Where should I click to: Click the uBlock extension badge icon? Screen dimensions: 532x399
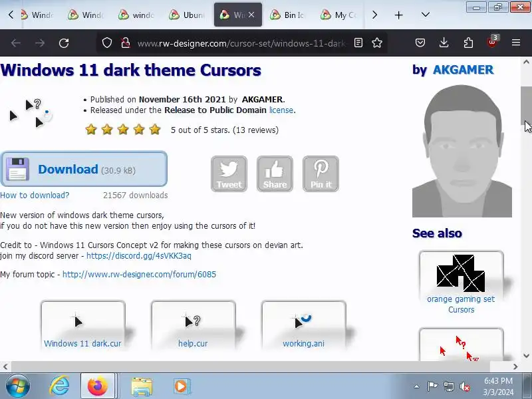(x=492, y=42)
